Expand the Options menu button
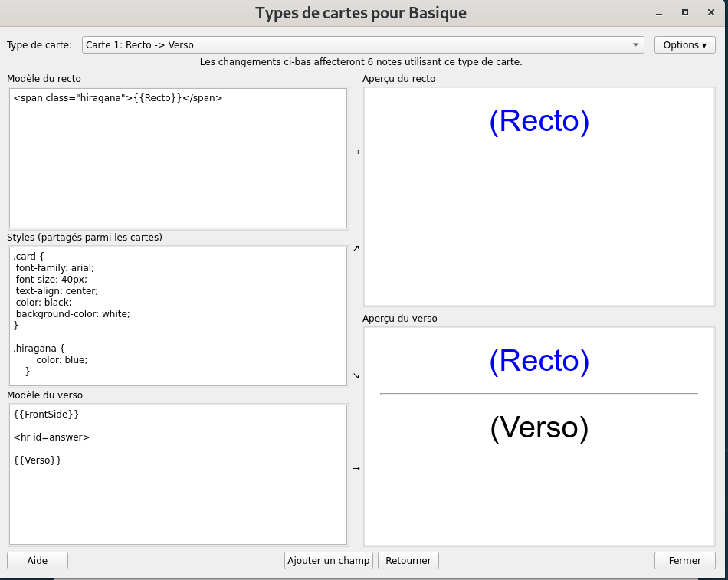This screenshot has height=580, width=728. click(x=684, y=45)
